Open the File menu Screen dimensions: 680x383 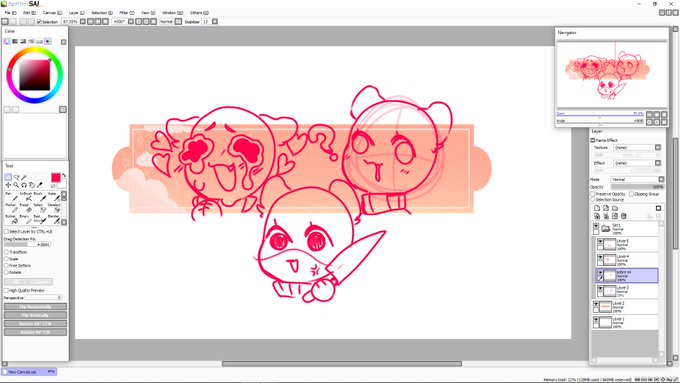pyautogui.click(x=10, y=13)
